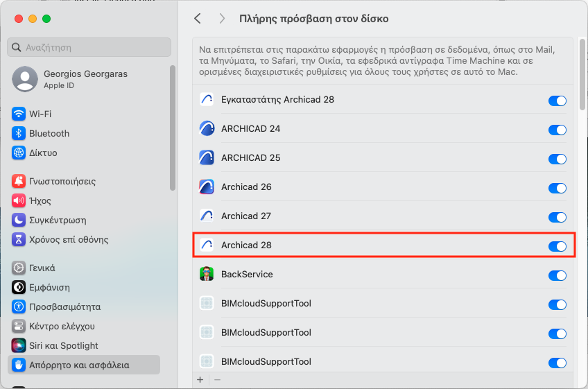This screenshot has height=389, width=588.
Task: Go forward with the right chevron
Action: [x=222, y=19]
